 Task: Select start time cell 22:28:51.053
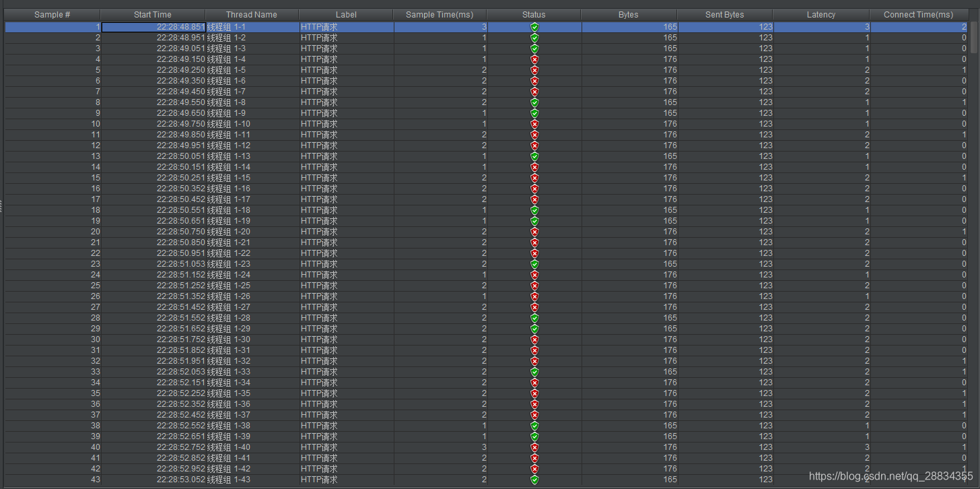tap(153, 264)
